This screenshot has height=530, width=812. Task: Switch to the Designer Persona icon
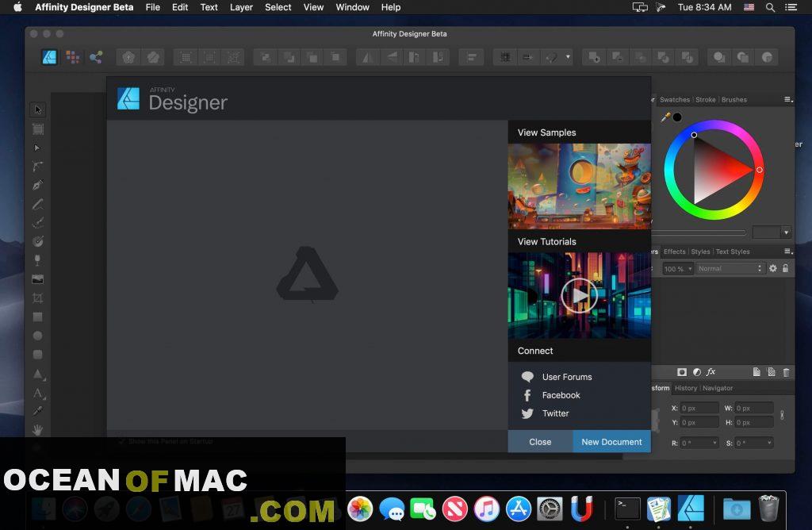point(49,57)
